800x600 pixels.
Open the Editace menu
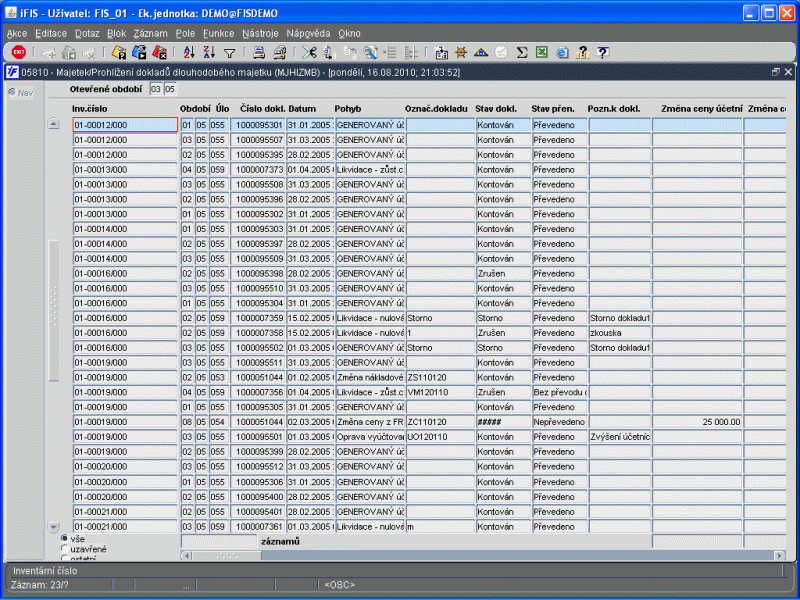coord(51,33)
